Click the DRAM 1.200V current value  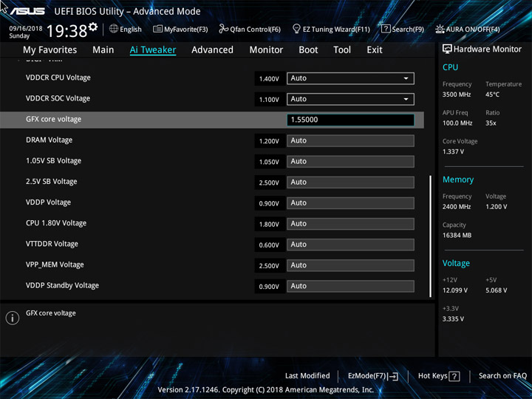tap(269, 141)
